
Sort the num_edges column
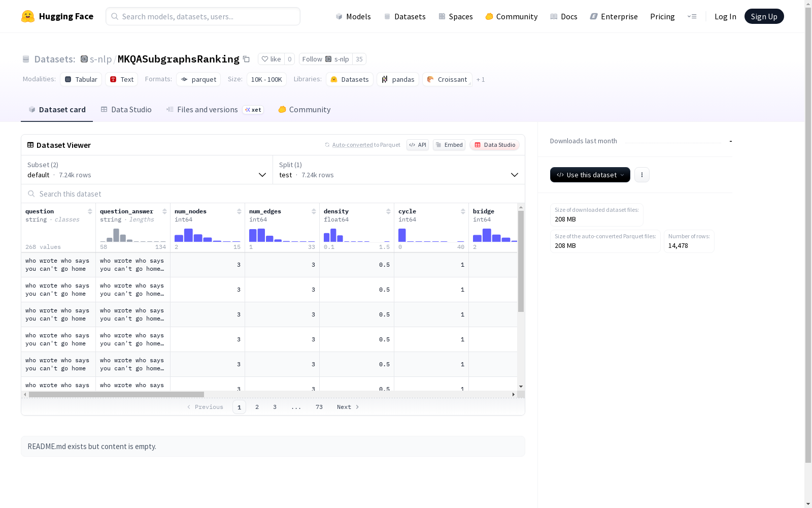pos(314,211)
